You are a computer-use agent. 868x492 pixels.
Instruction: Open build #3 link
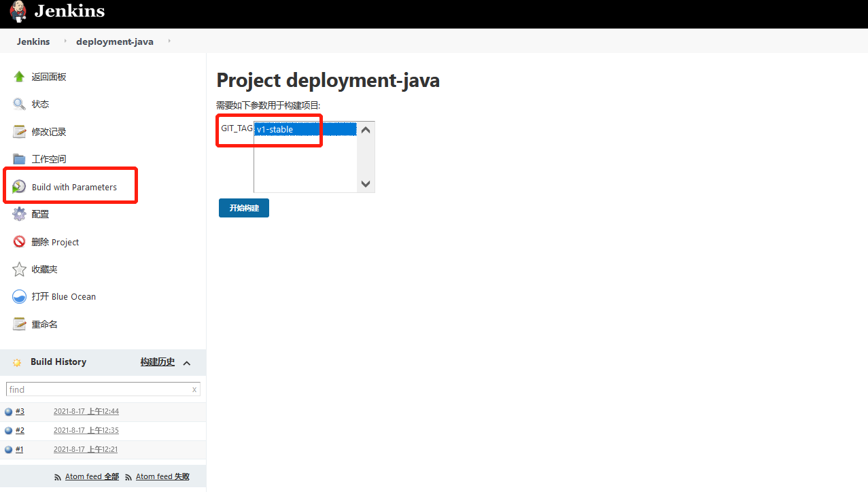[20, 411]
